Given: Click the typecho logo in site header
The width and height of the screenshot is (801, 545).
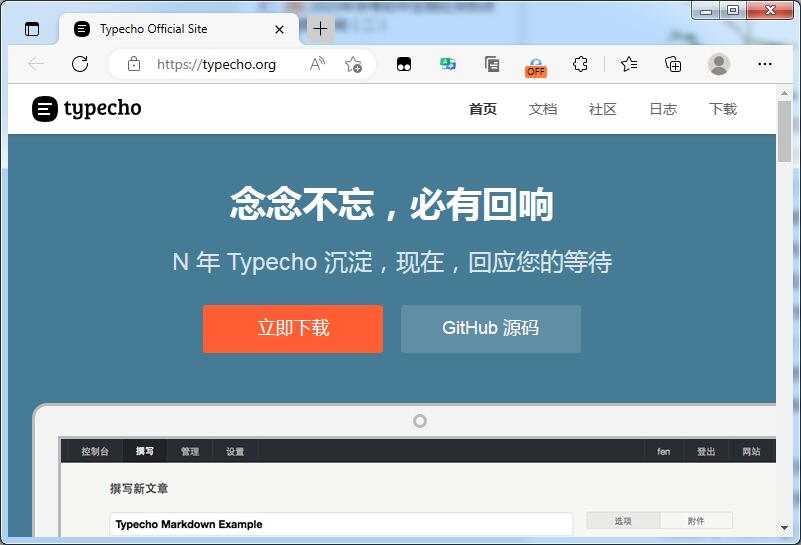Looking at the screenshot, I should [x=87, y=109].
